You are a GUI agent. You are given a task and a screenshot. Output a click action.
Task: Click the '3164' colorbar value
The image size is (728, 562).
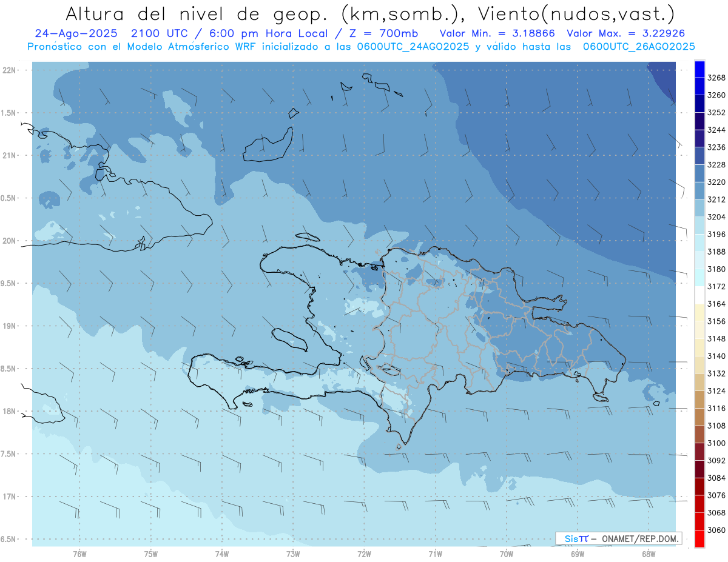coord(716,304)
